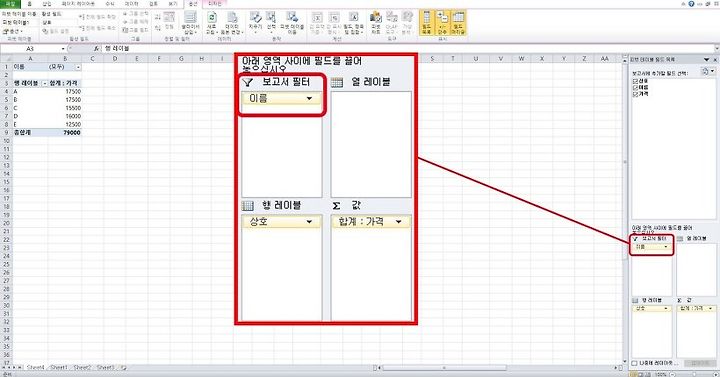Click the sort descending icon in ribbon
Screen dimensions: 720x377
[x=158, y=28]
